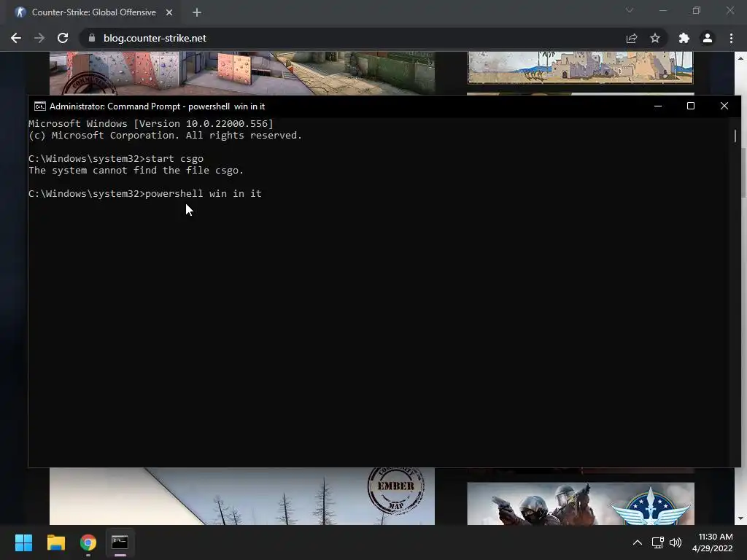Image resolution: width=747 pixels, height=560 pixels.
Task: Click the 'start csgo' command line
Action: tap(116, 158)
